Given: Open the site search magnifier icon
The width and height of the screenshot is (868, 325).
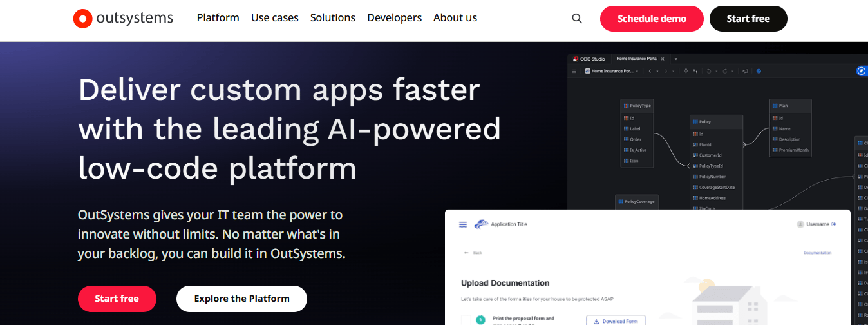Looking at the screenshot, I should coord(577,19).
